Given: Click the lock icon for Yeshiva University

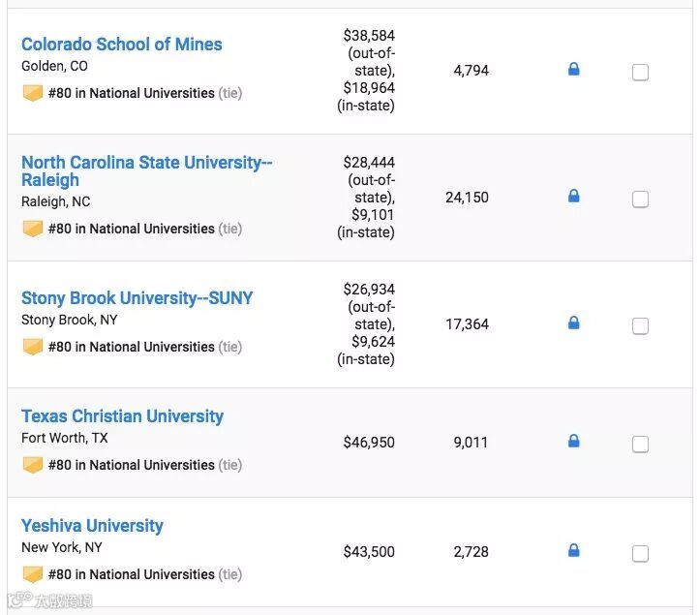Looking at the screenshot, I should coord(573,551).
